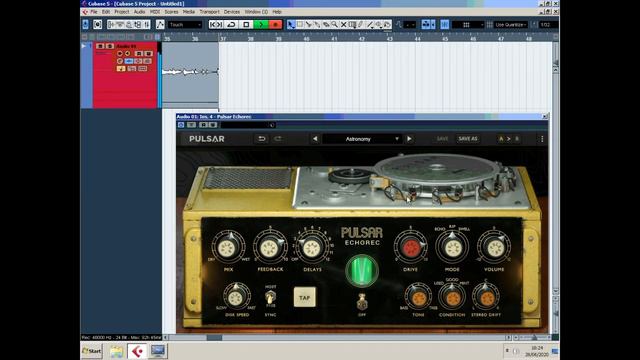Open the Devices menu
This screenshot has width=640, height=360.
[231, 12]
